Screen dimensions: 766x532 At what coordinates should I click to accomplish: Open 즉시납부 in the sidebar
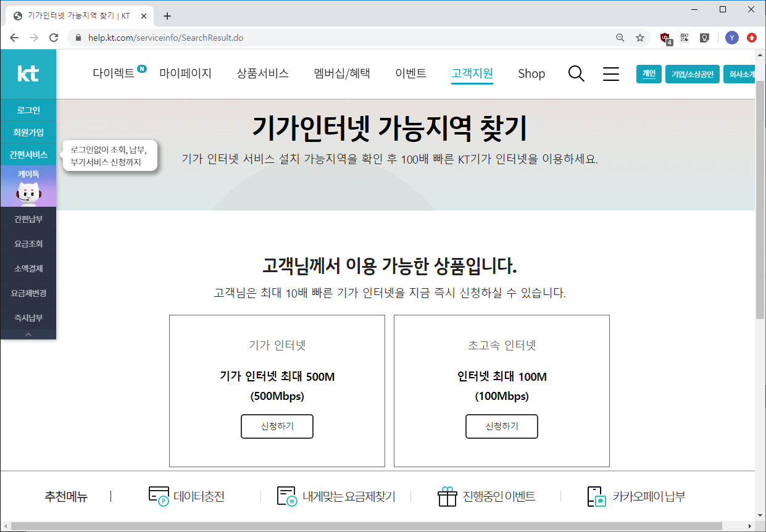coord(28,317)
